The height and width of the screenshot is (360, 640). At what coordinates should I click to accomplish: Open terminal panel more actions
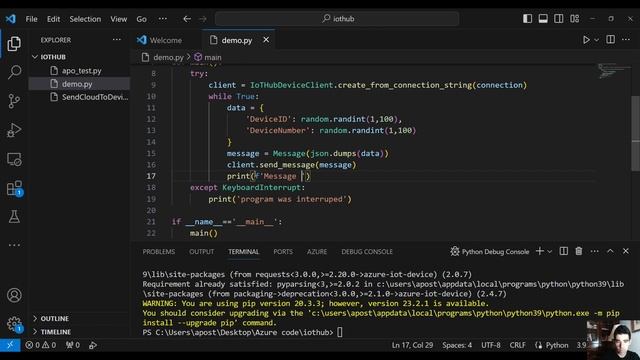point(595,251)
